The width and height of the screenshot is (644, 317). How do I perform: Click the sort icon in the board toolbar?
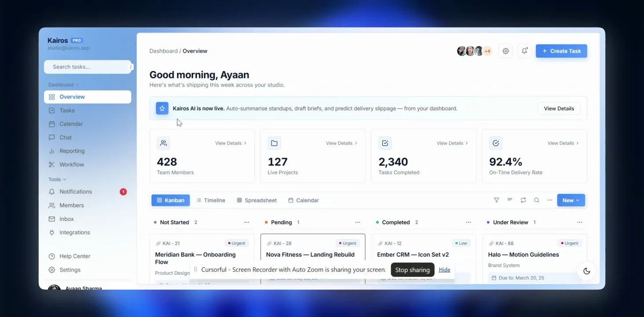point(510,200)
